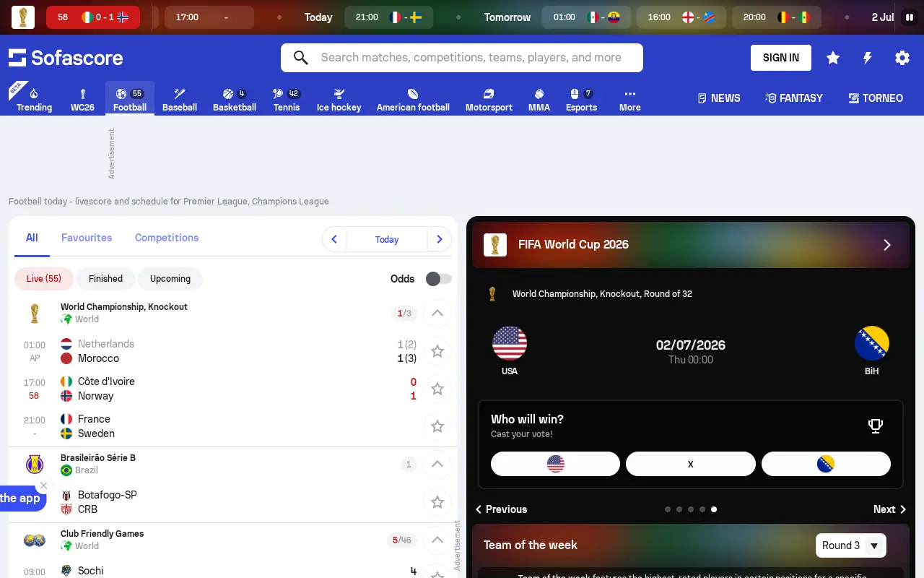924x578 pixels.
Task: Go to the previous day arrow
Action: (x=334, y=239)
